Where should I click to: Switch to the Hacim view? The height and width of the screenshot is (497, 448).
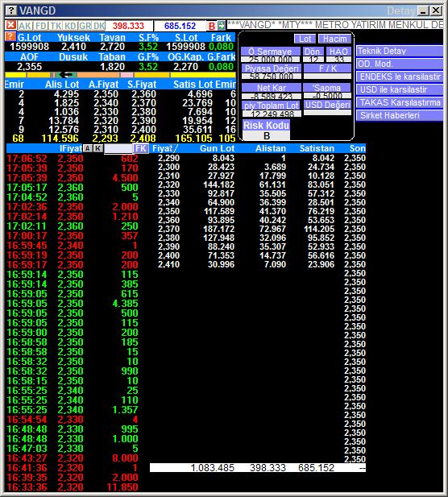point(334,39)
